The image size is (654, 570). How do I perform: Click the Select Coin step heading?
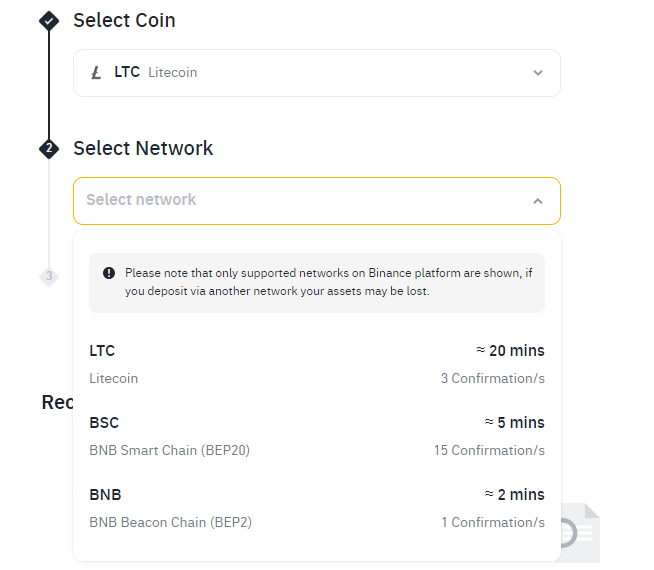124,20
